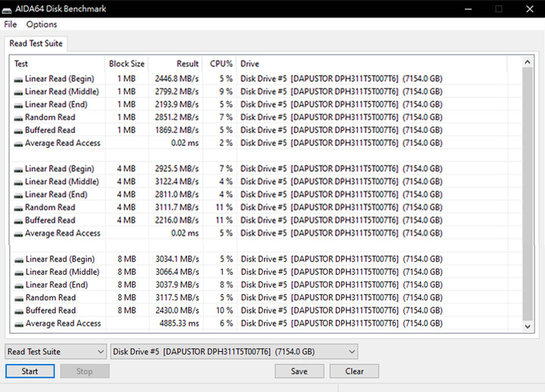Click the disk icon for 1 MB Linear Read (Begin)
The image size is (545, 392).
click(18, 80)
